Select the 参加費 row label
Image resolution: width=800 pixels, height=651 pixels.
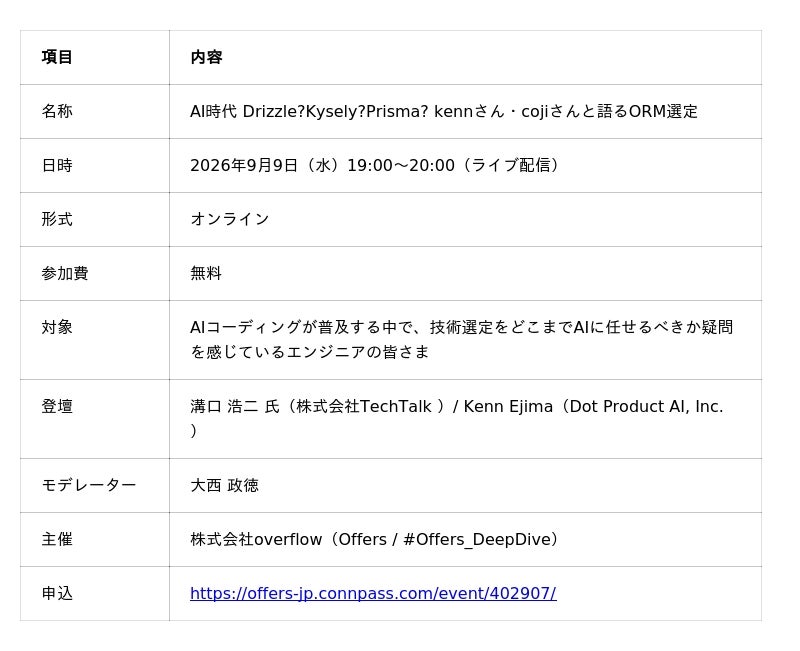pos(65,273)
